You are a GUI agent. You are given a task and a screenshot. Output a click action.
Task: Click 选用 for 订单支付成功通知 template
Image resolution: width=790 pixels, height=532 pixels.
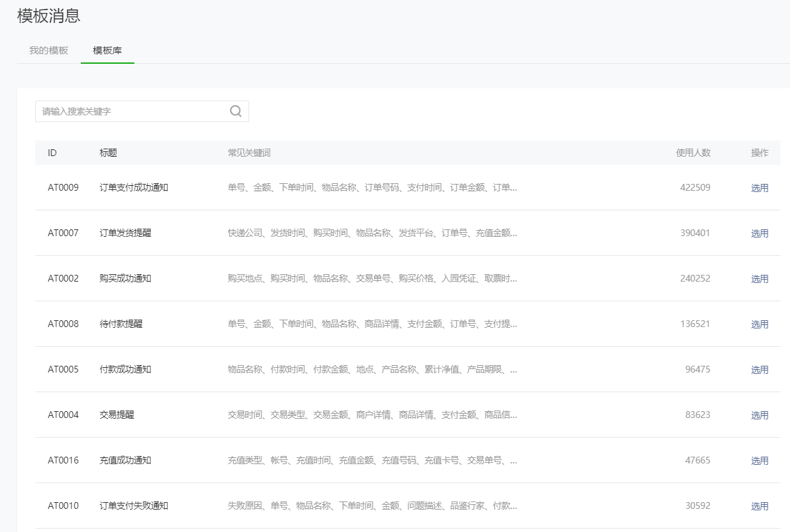(x=759, y=188)
